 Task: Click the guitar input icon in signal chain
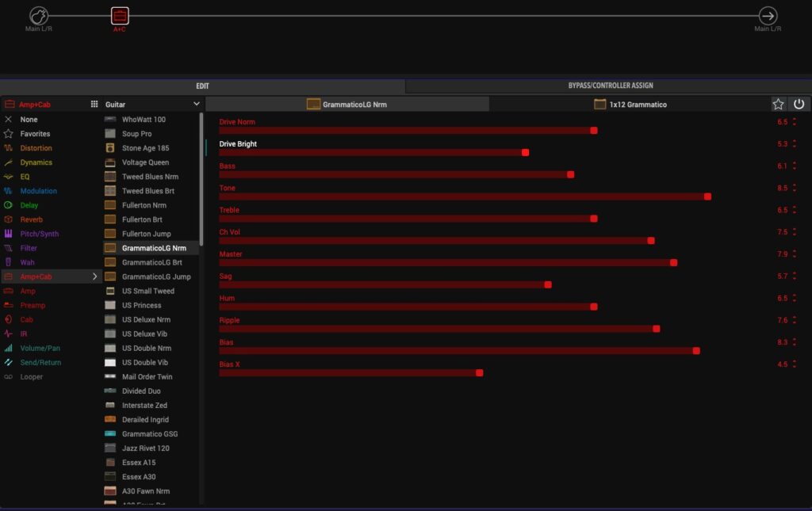point(39,16)
